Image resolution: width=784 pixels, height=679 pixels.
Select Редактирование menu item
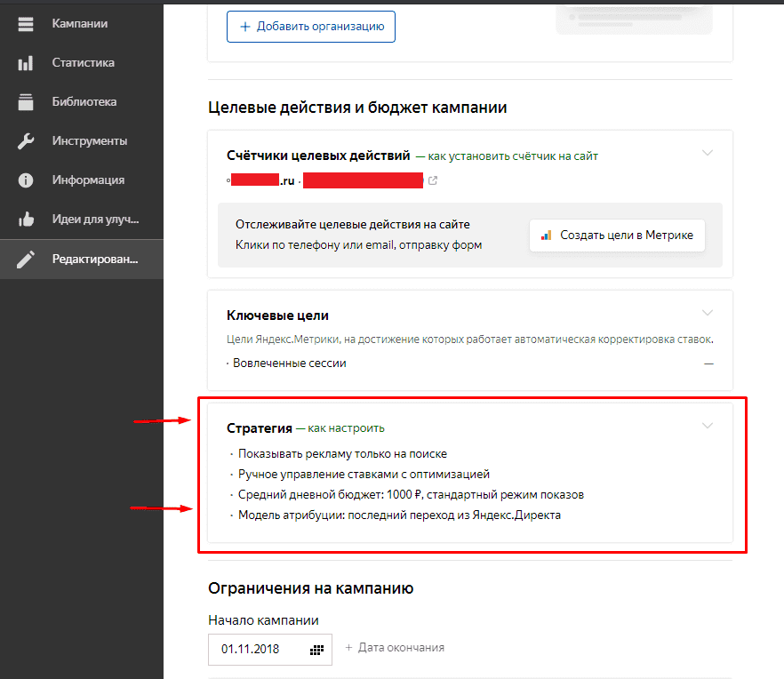click(x=82, y=259)
